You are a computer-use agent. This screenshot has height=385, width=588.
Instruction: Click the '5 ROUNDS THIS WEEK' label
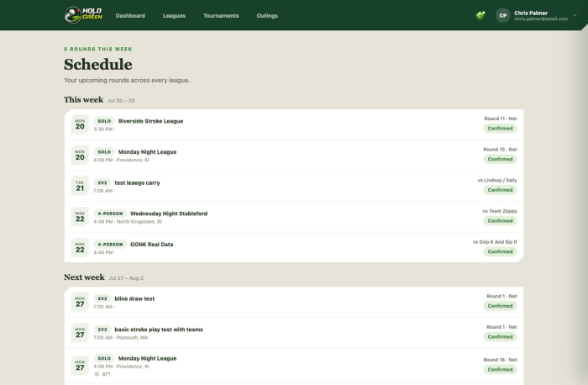coord(98,49)
